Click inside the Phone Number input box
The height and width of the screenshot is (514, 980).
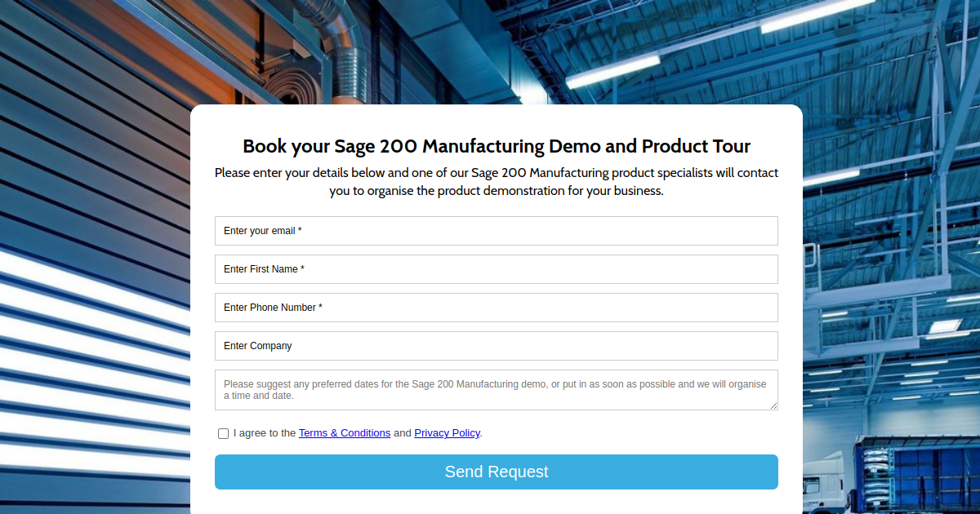496,308
